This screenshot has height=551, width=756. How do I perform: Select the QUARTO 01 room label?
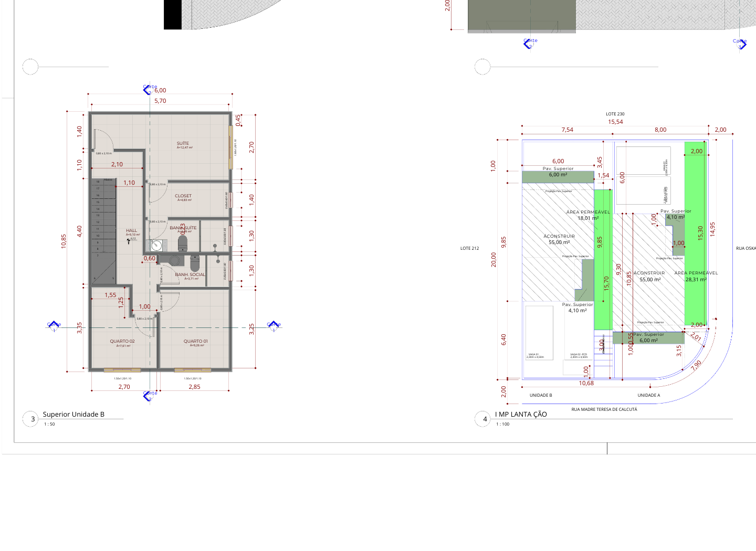click(195, 341)
